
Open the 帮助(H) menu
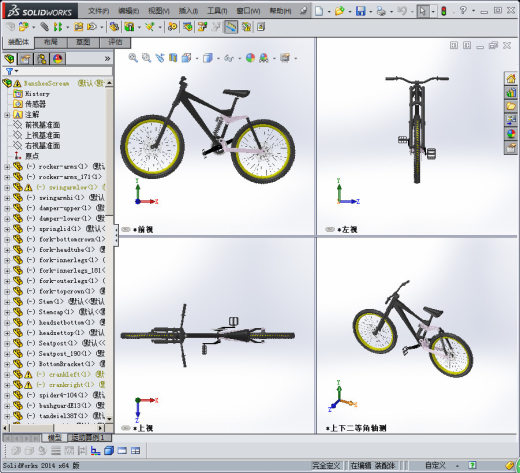point(280,11)
